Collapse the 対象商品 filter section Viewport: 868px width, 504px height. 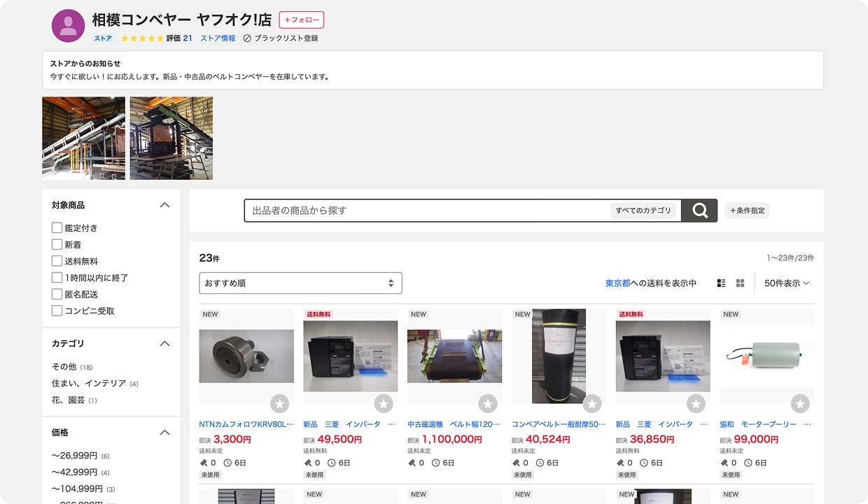point(165,205)
